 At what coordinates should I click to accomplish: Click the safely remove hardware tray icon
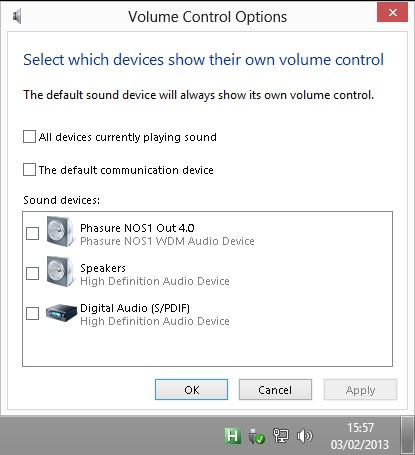[257, 436]
